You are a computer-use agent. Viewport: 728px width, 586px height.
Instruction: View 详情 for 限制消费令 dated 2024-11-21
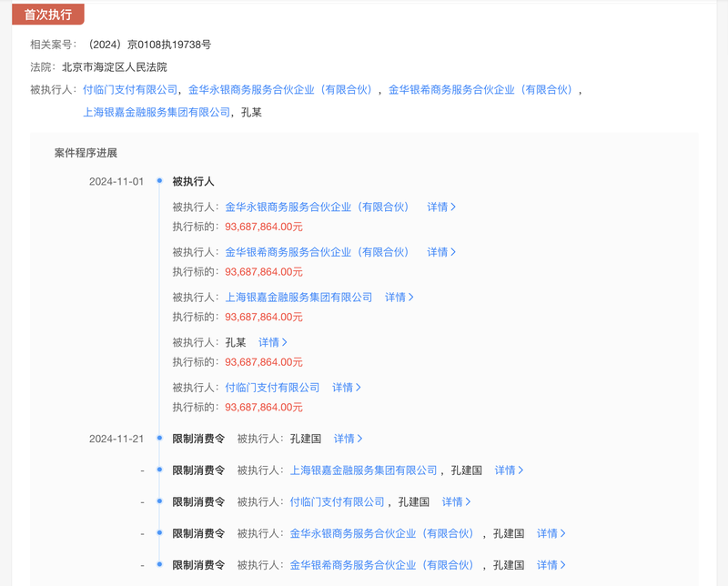[348, 439]
